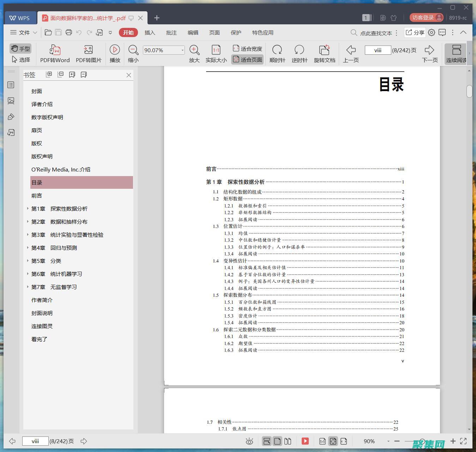Expand all bookmarks via panel toolbar icon
The width and height of the screenshot is (476, 452).
point(49,74)
